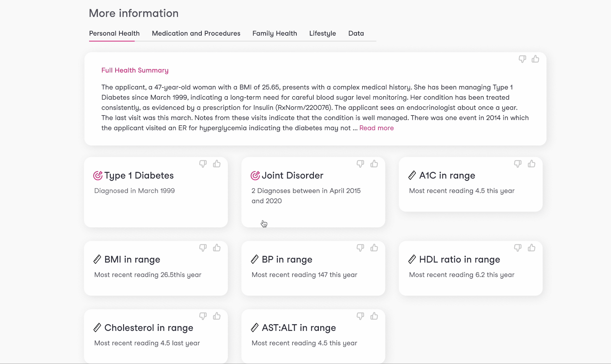The width and height of the screenshot is (611, 364).
Task: Click the ruler icon on HDL ratio in range
Action: 412,259
